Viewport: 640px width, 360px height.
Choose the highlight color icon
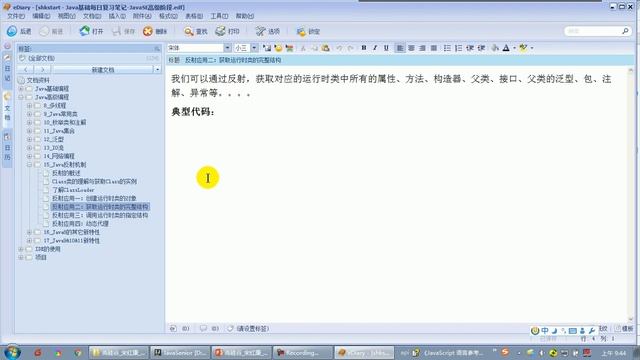point(523,48)
